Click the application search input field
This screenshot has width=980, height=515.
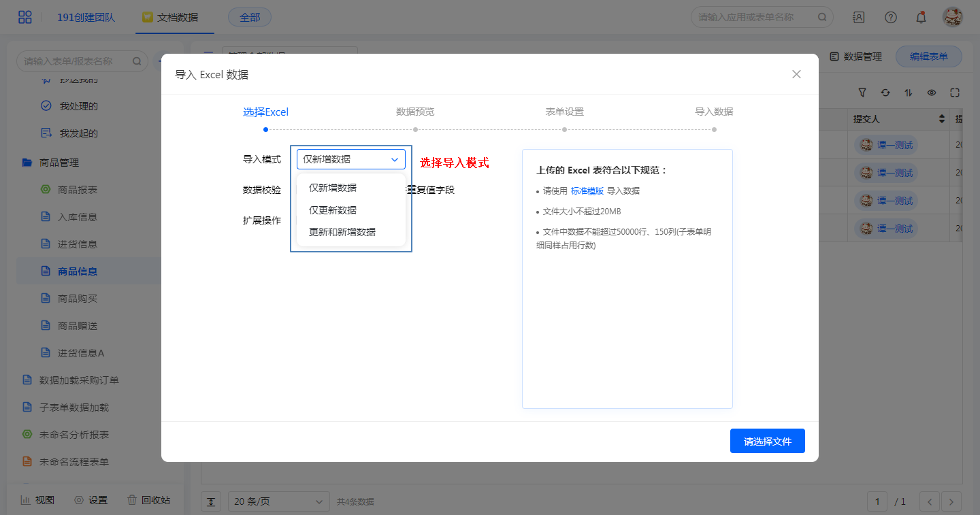(754, 17)
